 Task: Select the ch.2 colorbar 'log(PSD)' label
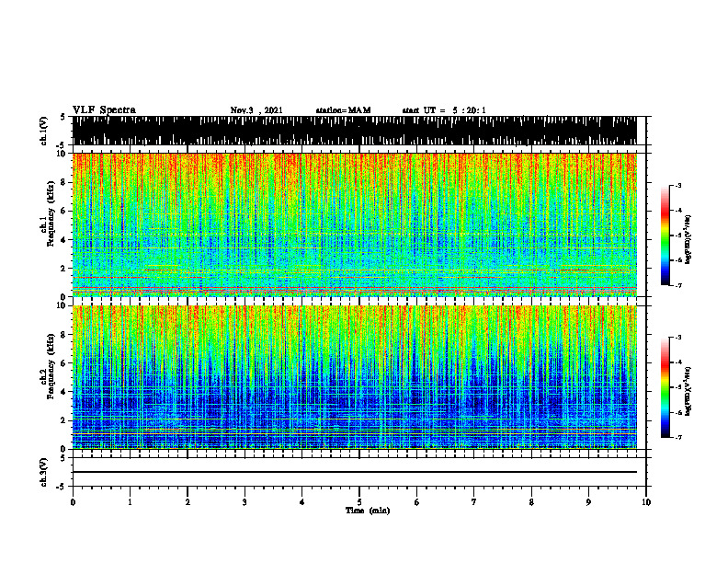(x=688, y=391)
